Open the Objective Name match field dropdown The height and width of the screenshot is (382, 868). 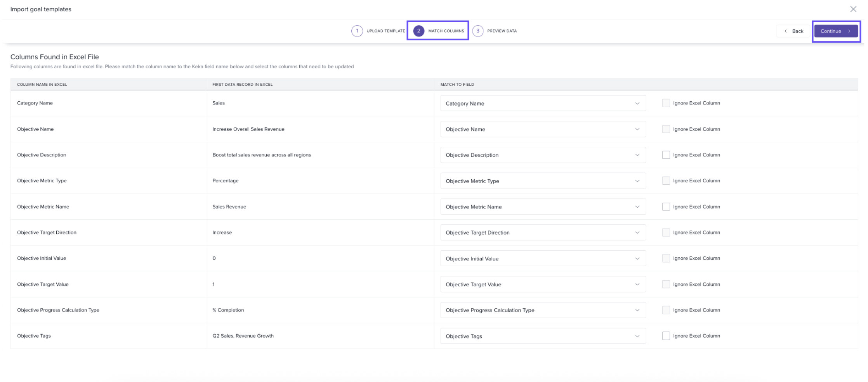tap(543, 129)
